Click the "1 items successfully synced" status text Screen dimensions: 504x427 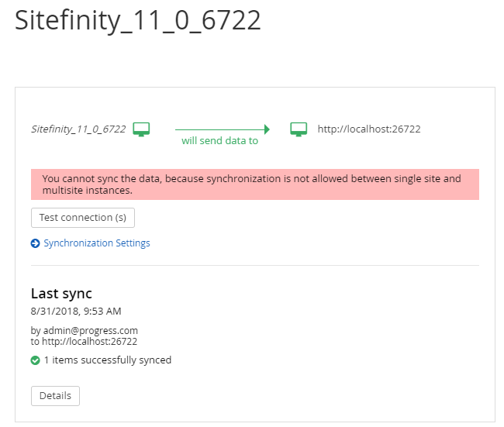click(108, 360)
